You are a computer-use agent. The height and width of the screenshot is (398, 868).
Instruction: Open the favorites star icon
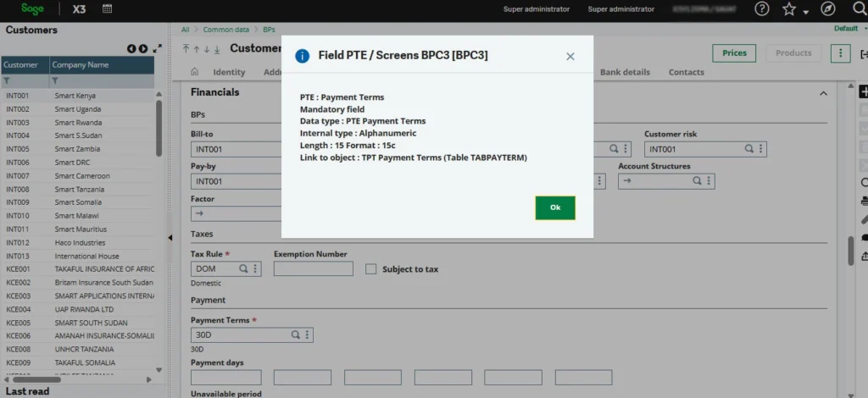[789, 8]
